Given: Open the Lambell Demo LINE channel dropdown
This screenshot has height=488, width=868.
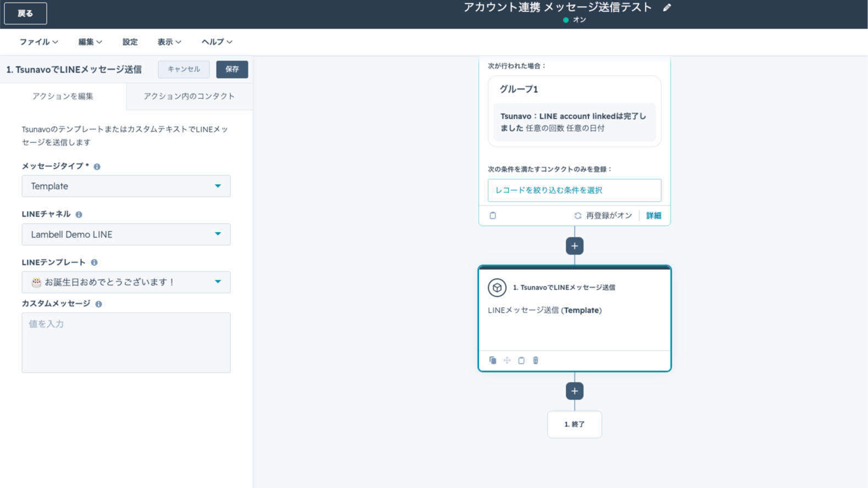Looking at the screenshot, I should pyautogui.click(x=126, y=235).
